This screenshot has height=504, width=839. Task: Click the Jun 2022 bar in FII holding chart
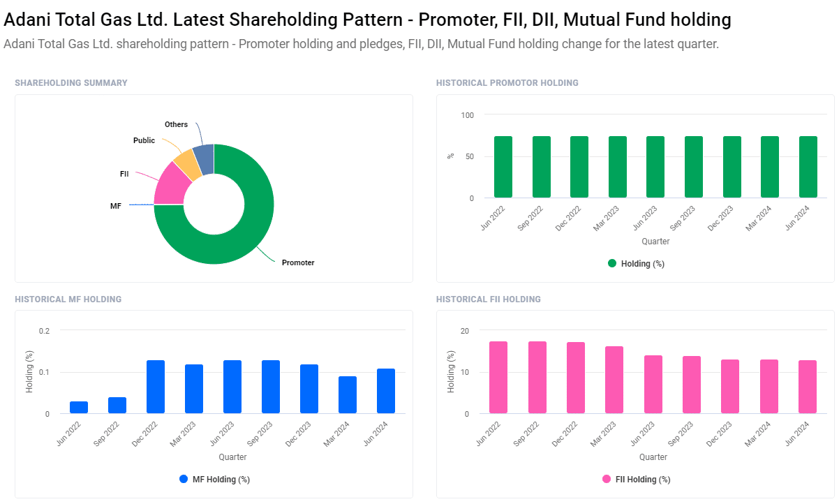point(498,378)
